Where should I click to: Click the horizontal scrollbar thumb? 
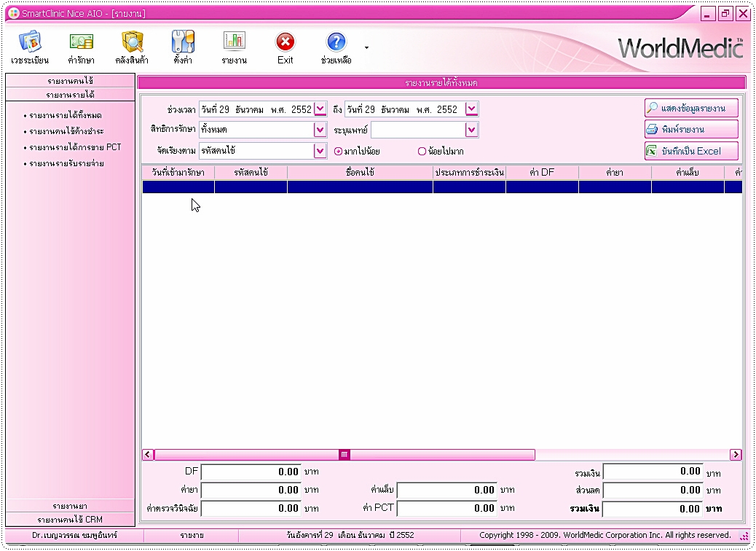[x=344, y=455]
